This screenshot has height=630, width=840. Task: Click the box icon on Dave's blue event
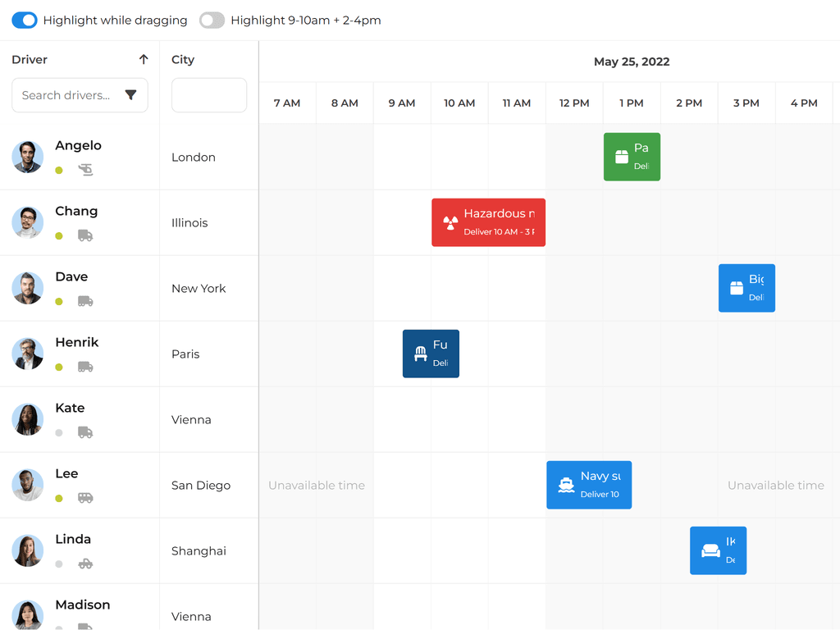coord(737,288)
